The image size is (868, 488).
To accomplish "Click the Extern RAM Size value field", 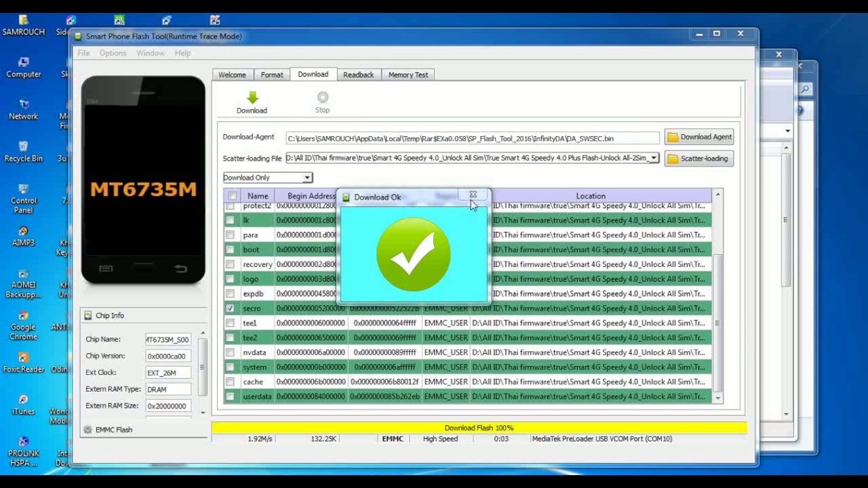I will click(168, 406).
